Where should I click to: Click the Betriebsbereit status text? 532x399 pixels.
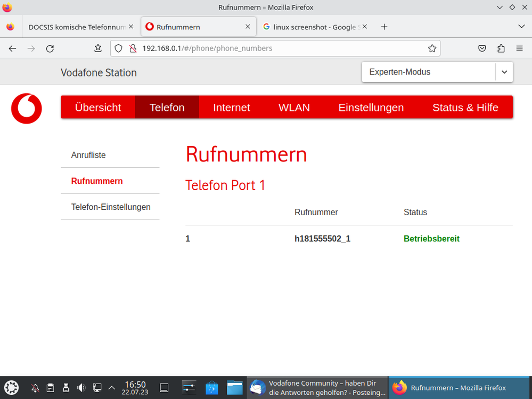click(x=431, y=239)
